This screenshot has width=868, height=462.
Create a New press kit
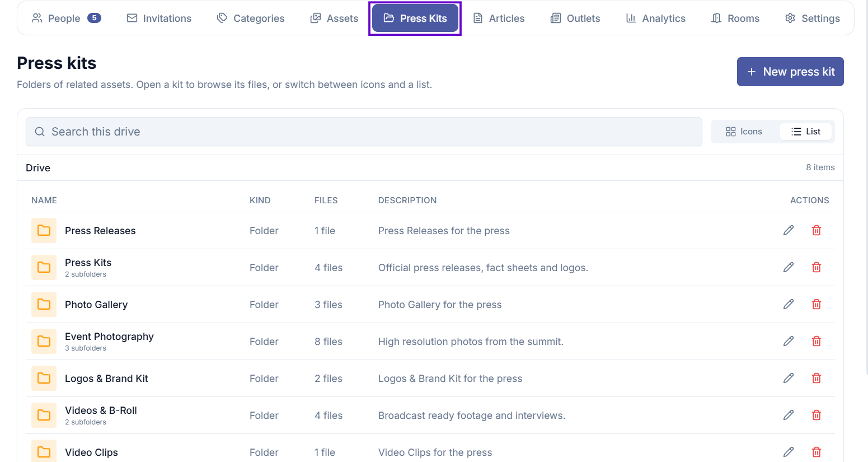point(790,72)
